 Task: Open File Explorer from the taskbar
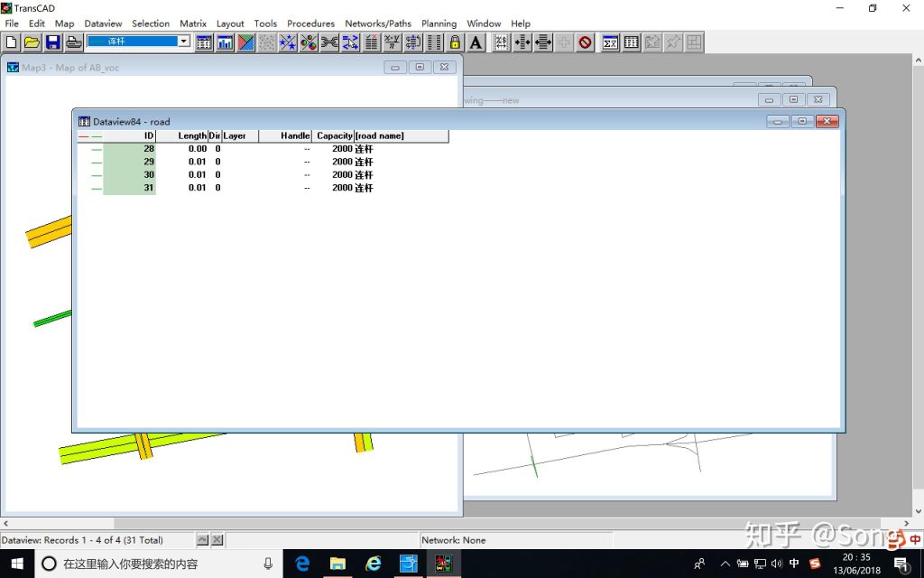click(x=337, y=564)
